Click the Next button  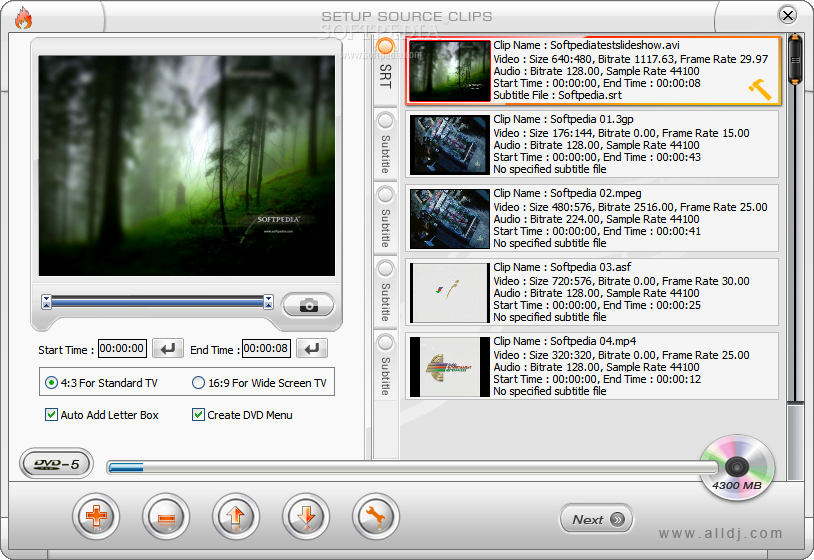596,519
